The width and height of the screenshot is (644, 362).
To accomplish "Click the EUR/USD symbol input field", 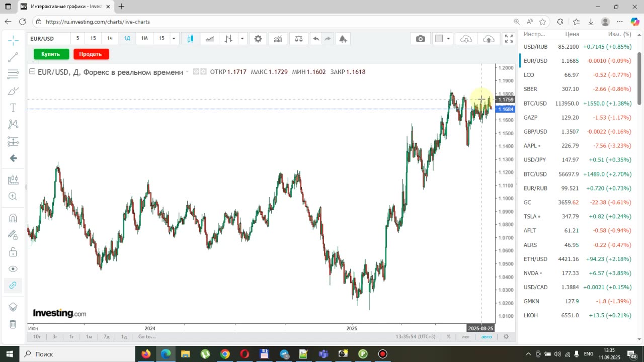I will coord(48,39).
